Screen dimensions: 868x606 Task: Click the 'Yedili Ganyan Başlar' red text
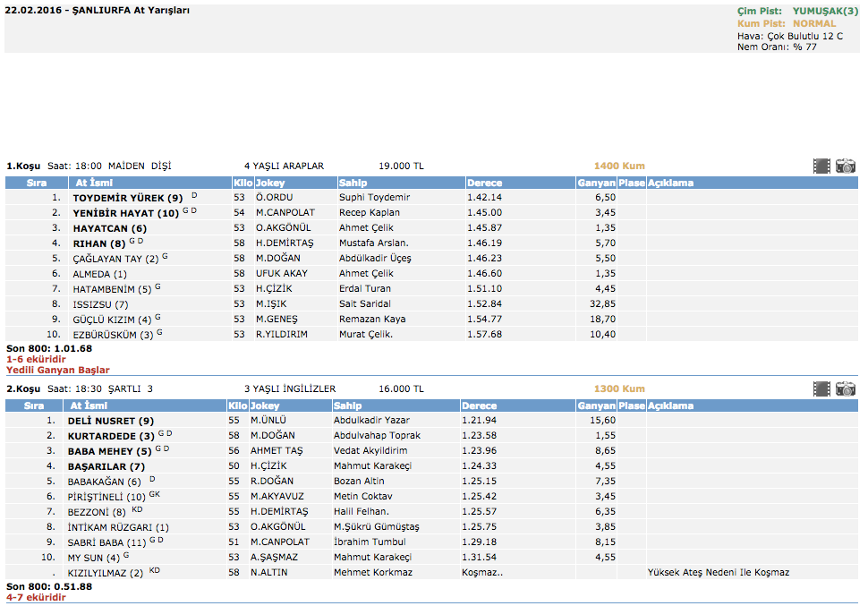[x=58, y=370]
